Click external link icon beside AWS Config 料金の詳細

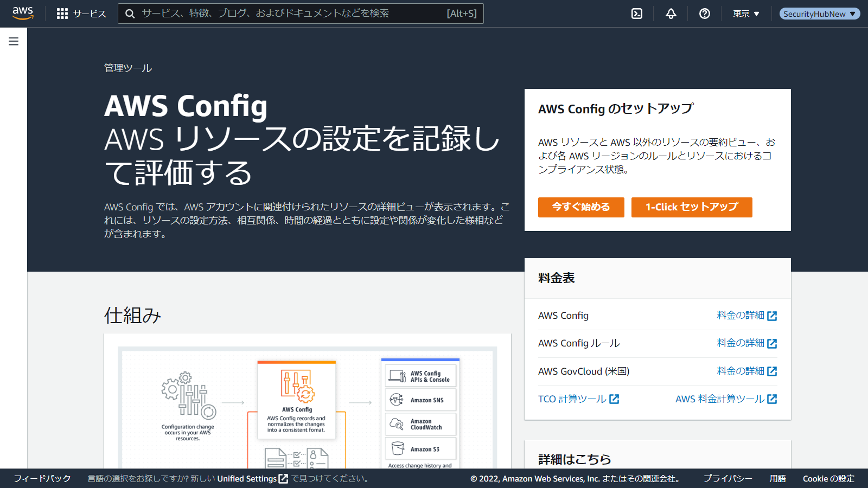click(x=772, y=316)
